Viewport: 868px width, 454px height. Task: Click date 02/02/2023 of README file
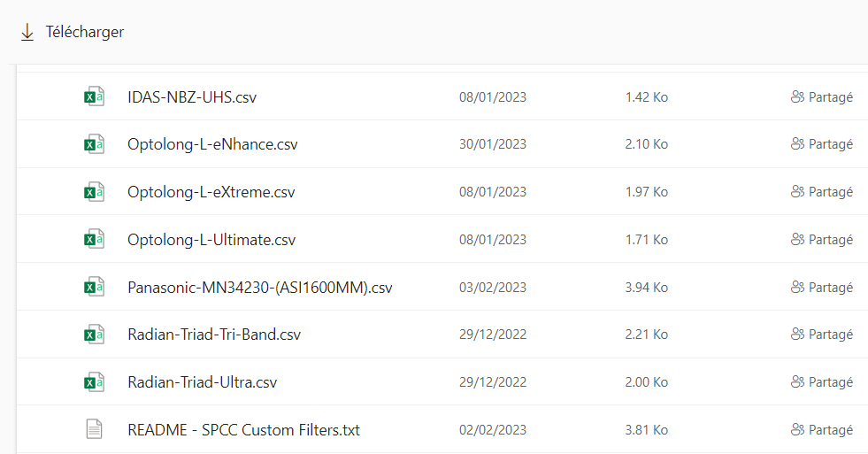(x=493, y=429)
